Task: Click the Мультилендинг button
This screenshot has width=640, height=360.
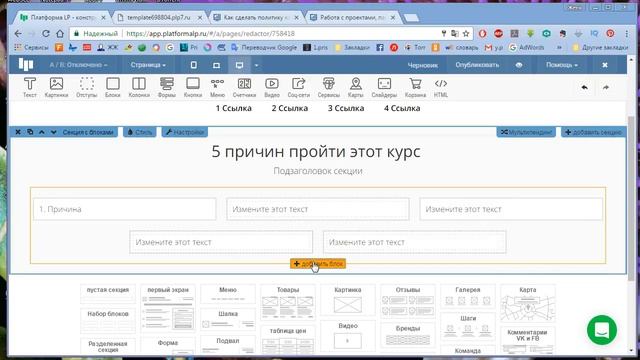Action: pyautogui.click(x=526, y=132)
